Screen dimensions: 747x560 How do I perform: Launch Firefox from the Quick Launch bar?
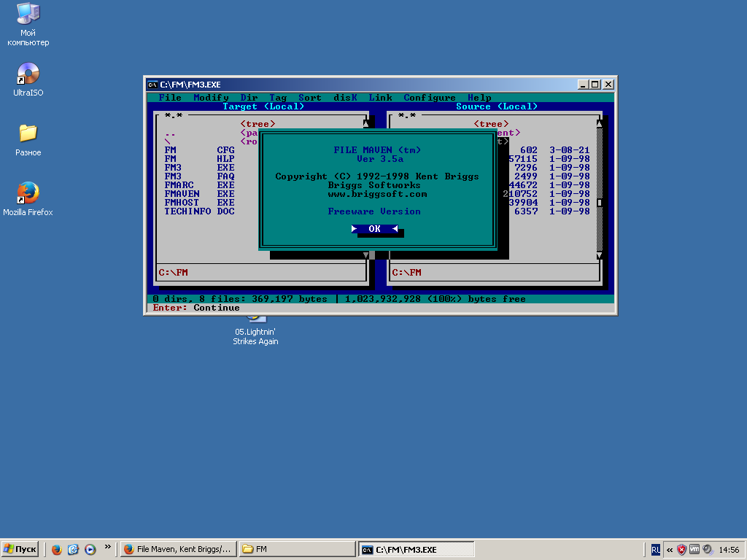tap(57, 550)
